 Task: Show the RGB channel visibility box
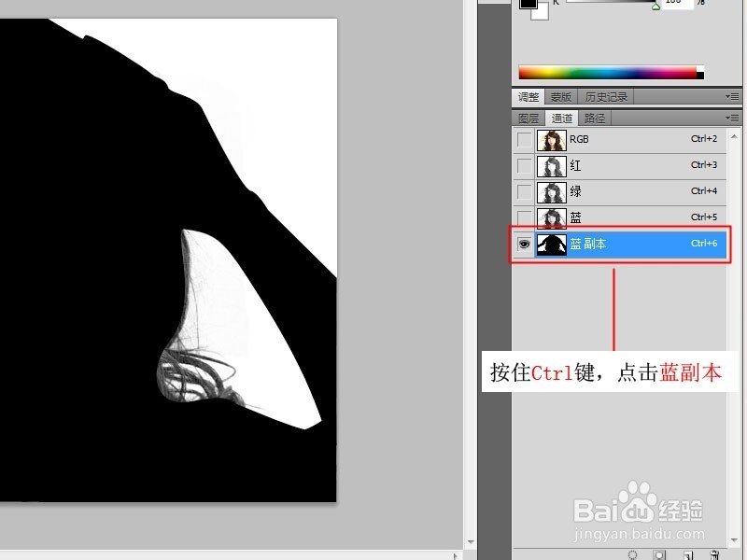tap(524, 139)
